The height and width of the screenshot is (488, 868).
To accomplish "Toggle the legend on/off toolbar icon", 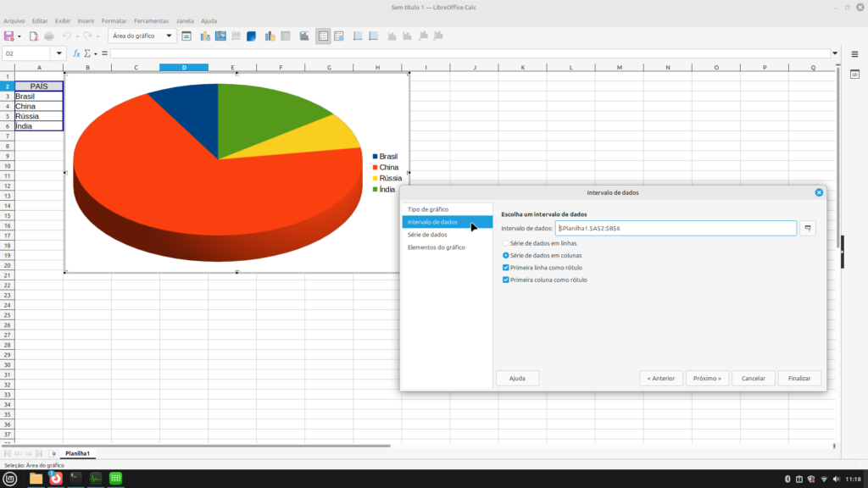I will coord(323,36).
